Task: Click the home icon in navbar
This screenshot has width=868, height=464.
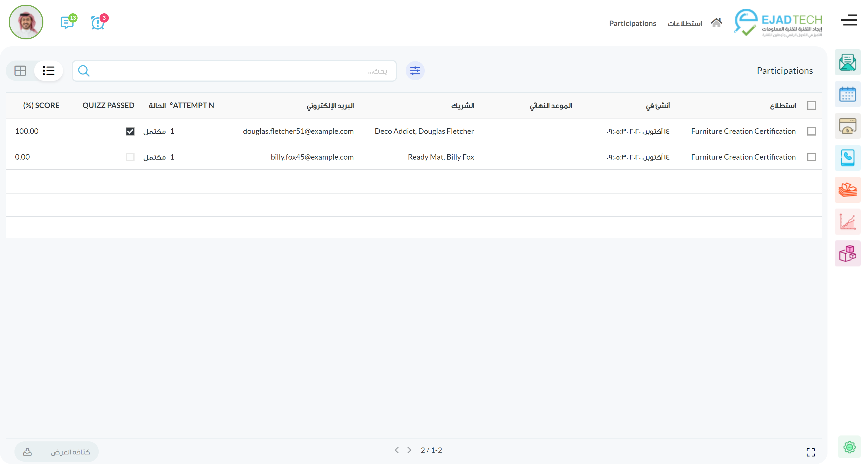Action: pos(716,23)
